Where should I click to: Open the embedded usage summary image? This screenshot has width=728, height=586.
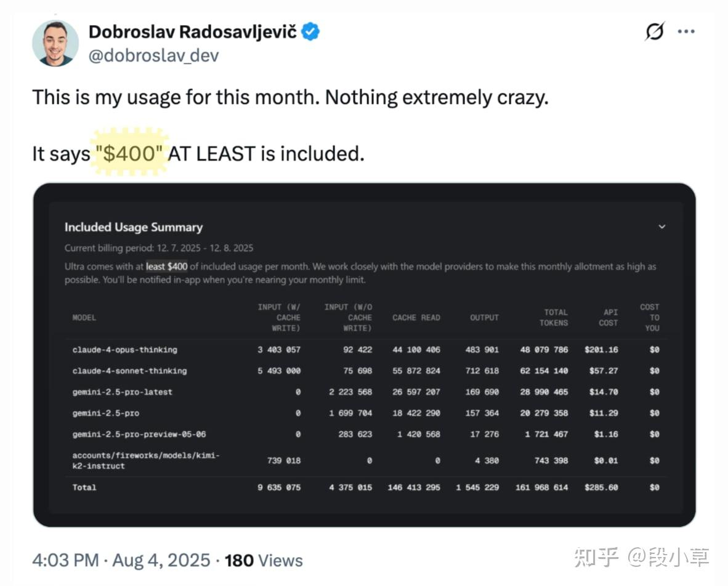tap(364, 355)
